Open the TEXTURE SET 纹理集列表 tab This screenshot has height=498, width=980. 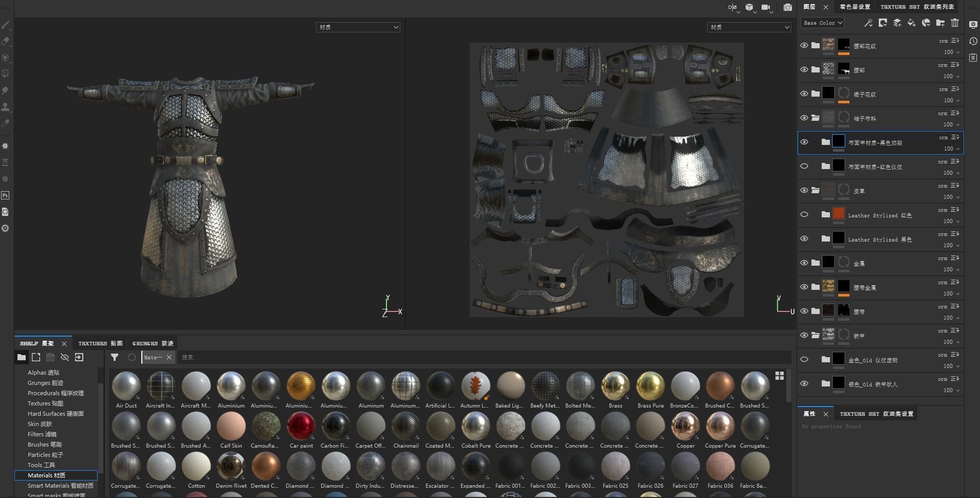click(917, 7)
